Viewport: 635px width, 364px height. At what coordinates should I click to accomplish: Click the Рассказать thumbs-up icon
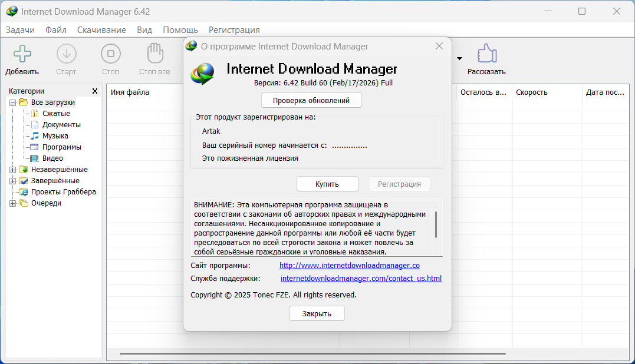click(486, 54)
